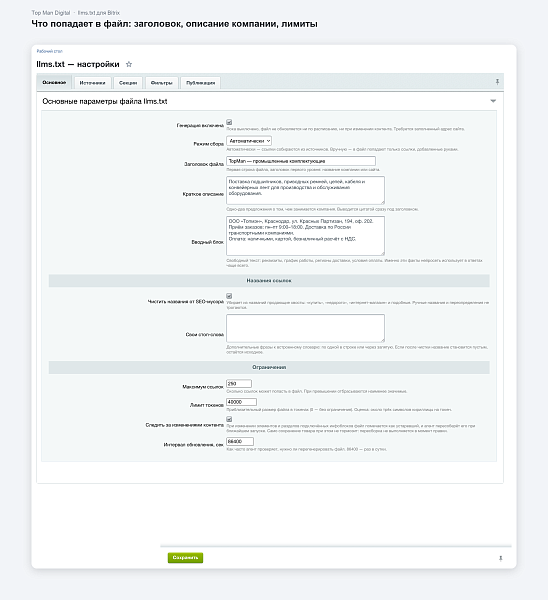Click the pin icon beside the Save bar
The width and height of the screenshot is (548, 600).
[500, 558]
